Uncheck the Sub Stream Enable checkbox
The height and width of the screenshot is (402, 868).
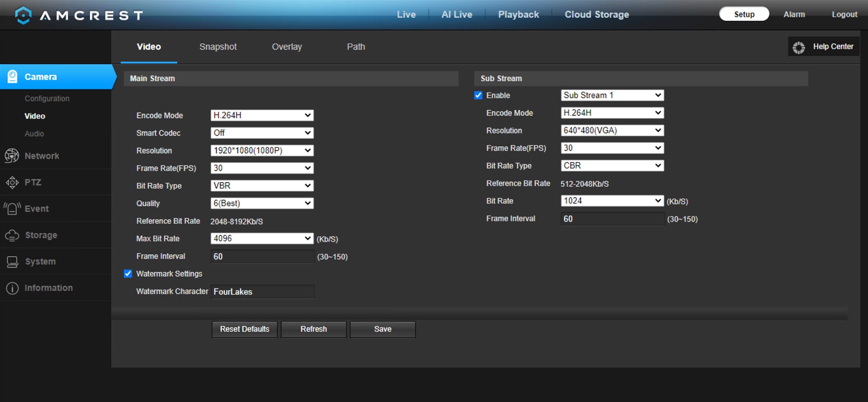click(478, 95)
